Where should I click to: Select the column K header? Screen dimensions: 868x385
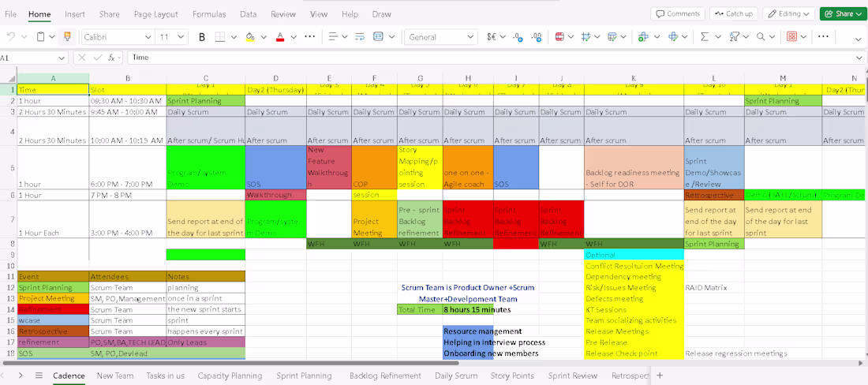click(x=634, y=79)
